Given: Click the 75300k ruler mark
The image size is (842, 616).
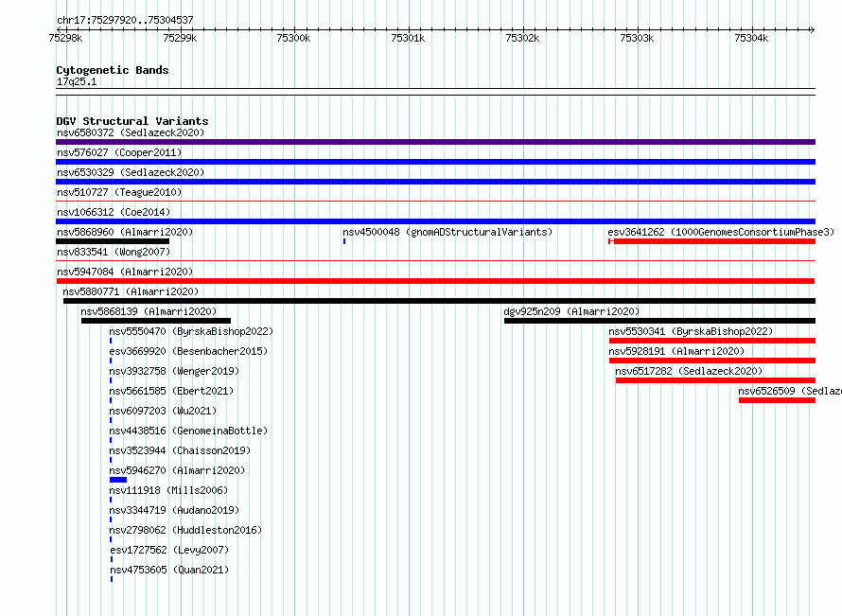Looking at the screenshot, I should click(x=293, y=38).
